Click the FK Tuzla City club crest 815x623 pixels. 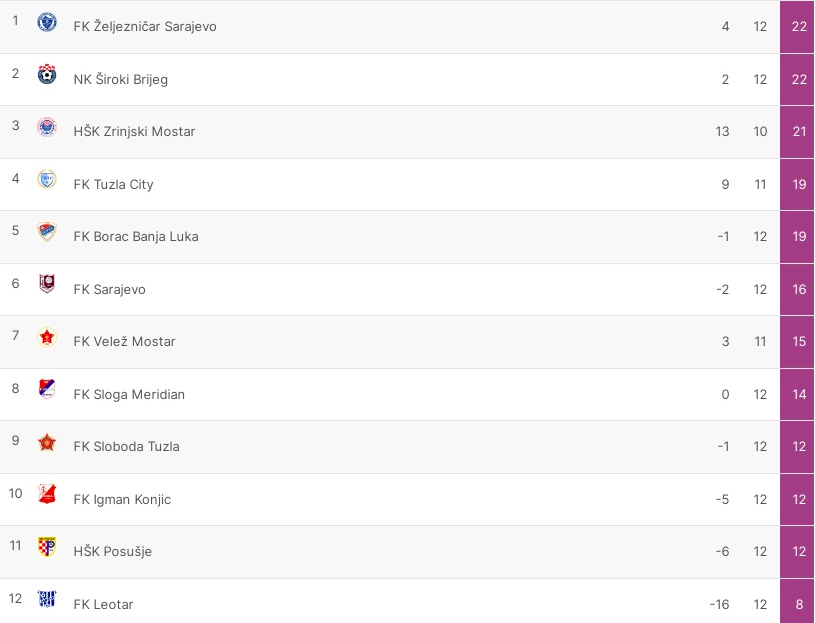click(x=47, y=180)
